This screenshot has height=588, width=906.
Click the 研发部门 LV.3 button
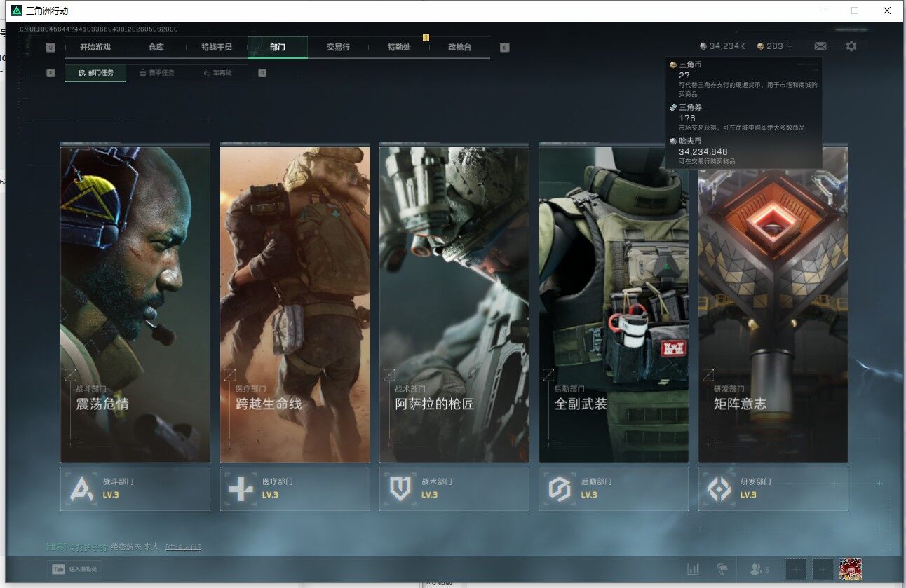773,488
